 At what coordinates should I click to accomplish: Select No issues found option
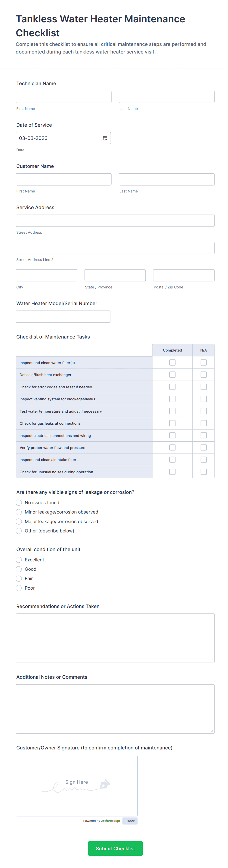point(19,503)
